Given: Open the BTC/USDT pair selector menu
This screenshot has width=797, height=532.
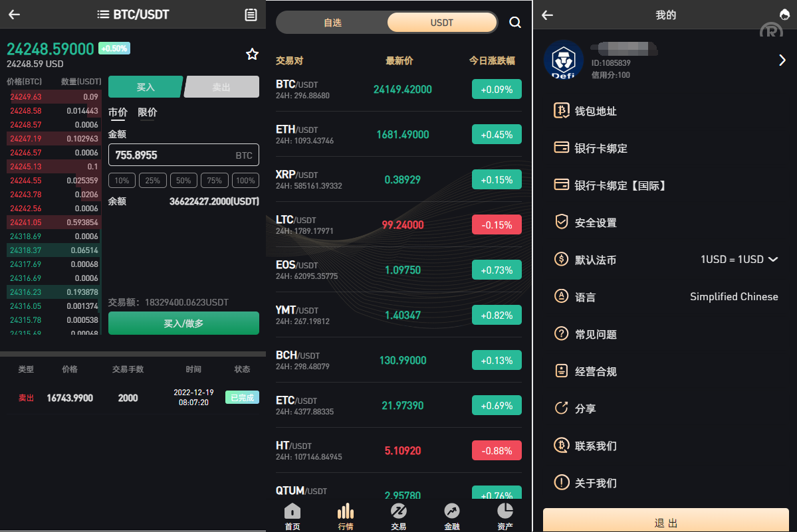Looking at the screenshot, I should pyautogui.click(x=133, y=14).
